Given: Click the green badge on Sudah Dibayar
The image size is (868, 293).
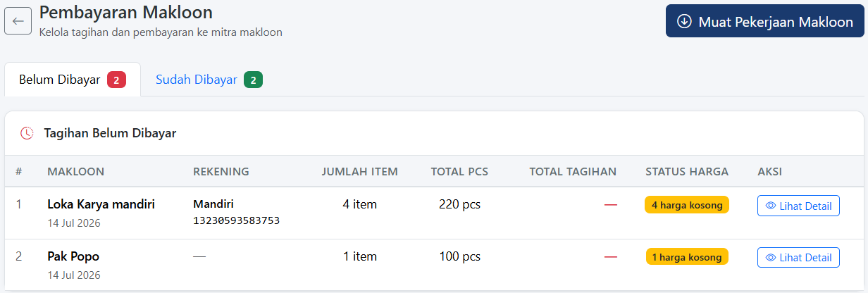Looking at the screenshot, I should pyautogui.click(x=253, y=80).
